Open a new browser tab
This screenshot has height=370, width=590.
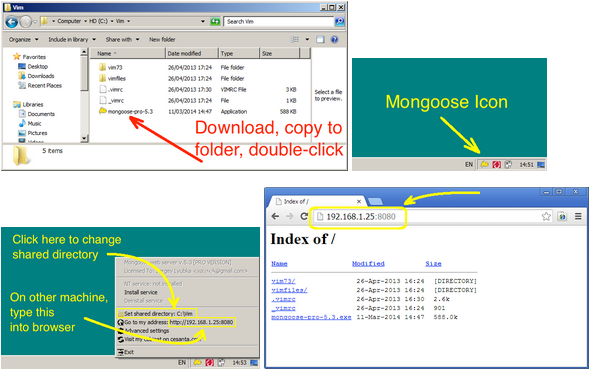(375, 202)
